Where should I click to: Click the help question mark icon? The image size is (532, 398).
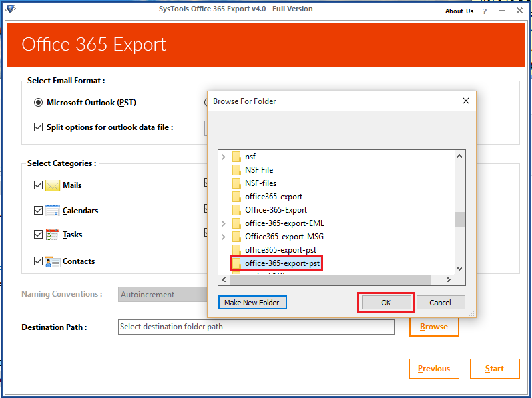point(485,11)
